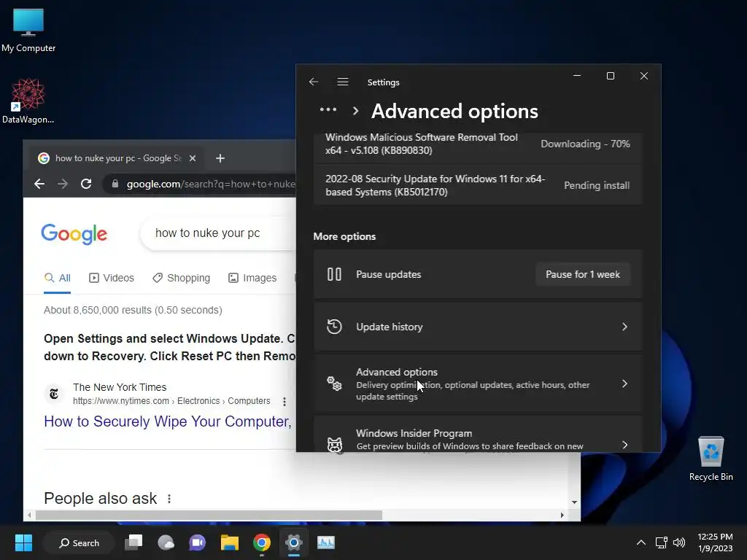The image size is (747, 560).
Task: Expand Update history chevron
Action: [x=624, y=327]
